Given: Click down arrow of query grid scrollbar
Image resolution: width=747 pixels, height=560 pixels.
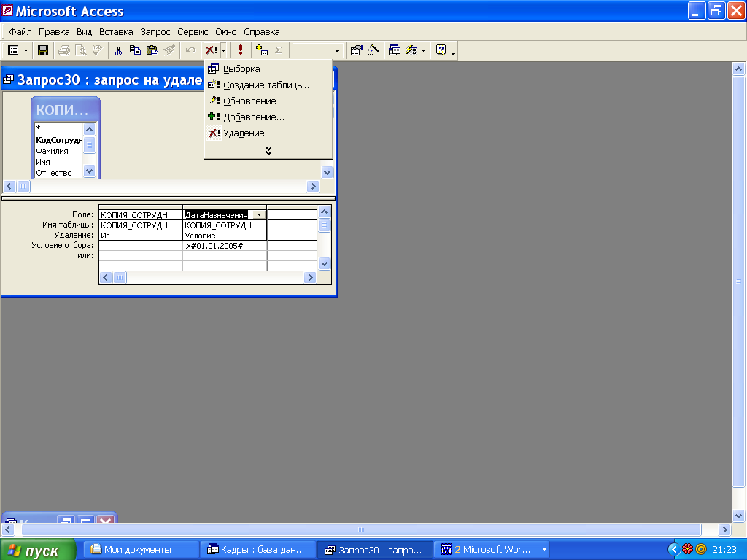Looking at the screenshot, I should [x=324, y=263].
